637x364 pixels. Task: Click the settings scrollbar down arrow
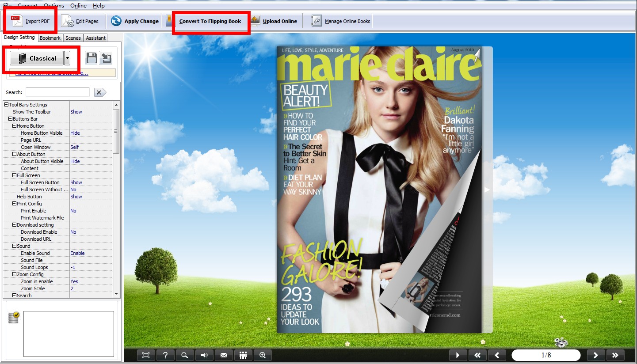point(116,294)
